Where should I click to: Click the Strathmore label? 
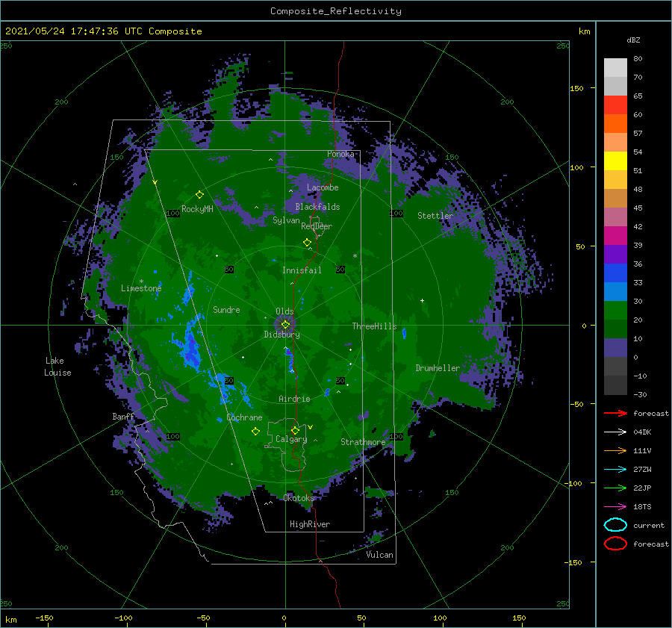[363, 442]
